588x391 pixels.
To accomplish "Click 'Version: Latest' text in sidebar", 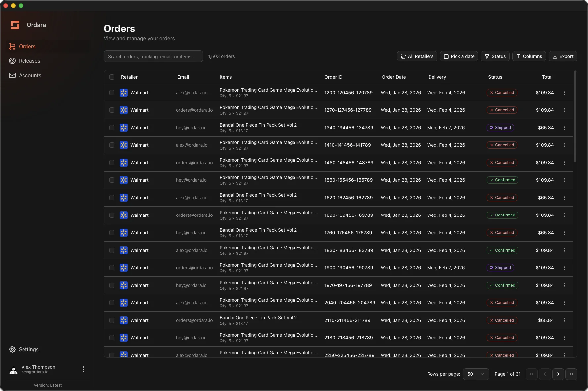I will [48, 385].
